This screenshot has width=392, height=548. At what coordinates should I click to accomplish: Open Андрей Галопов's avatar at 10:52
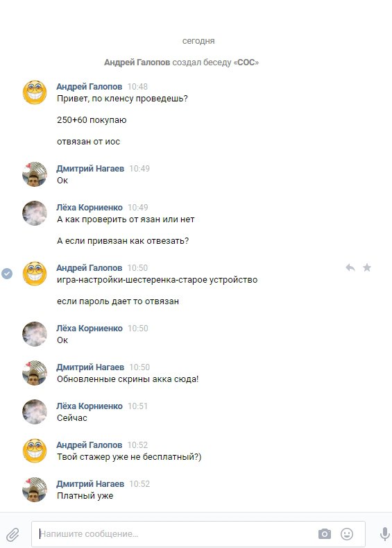35,451
